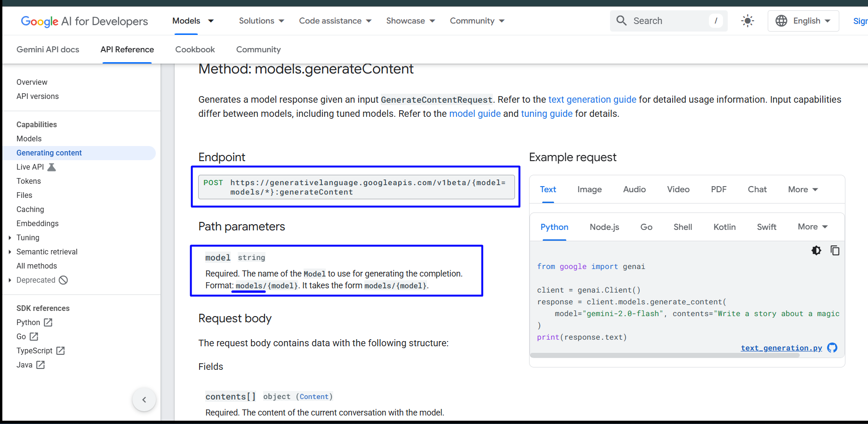Open the Solutions dropdown menu
The height and width of the screenshot is (424, 868).
point(261,21)
